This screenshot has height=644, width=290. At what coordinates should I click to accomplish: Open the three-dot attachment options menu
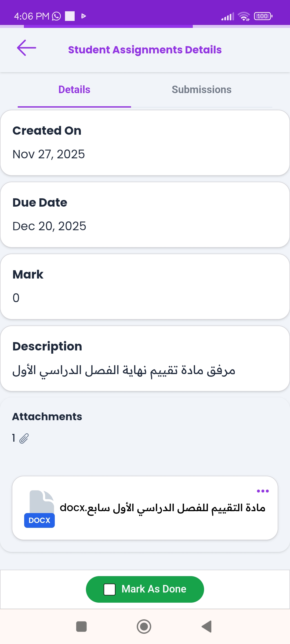tap(263, 491)
